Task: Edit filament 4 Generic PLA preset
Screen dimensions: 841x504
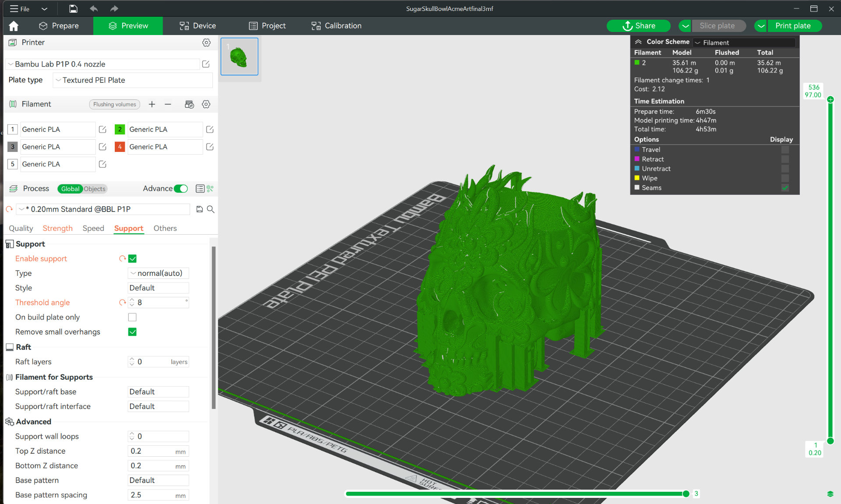Action: click(210, 147)
